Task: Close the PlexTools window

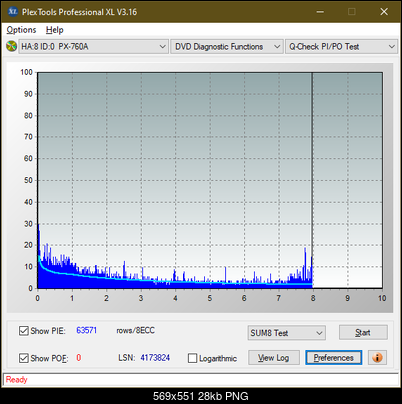Action: [384, 12]
